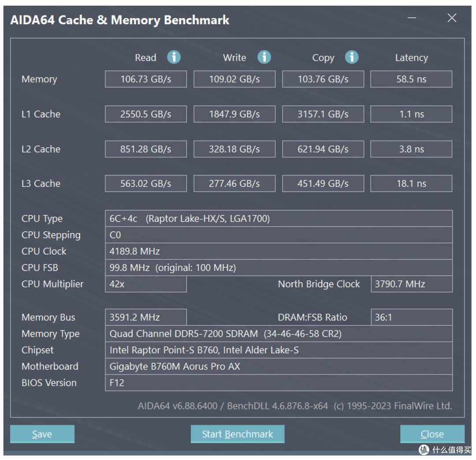Click the Copy info icon
Image resolution: width=476 pixels, height=460 pixels.
[352, 57]
